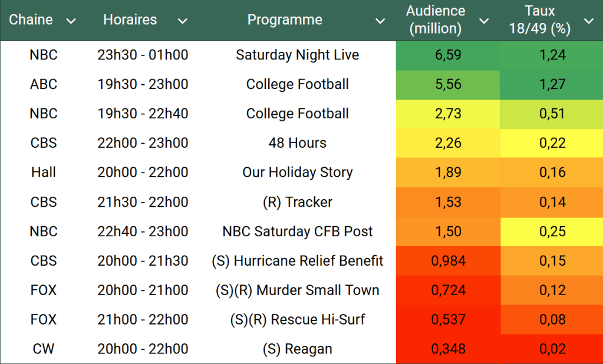The image size is (603, 364).
Task: Select the (S)(R) Rescue Hi-Surf cell
Action: point(297,320)
